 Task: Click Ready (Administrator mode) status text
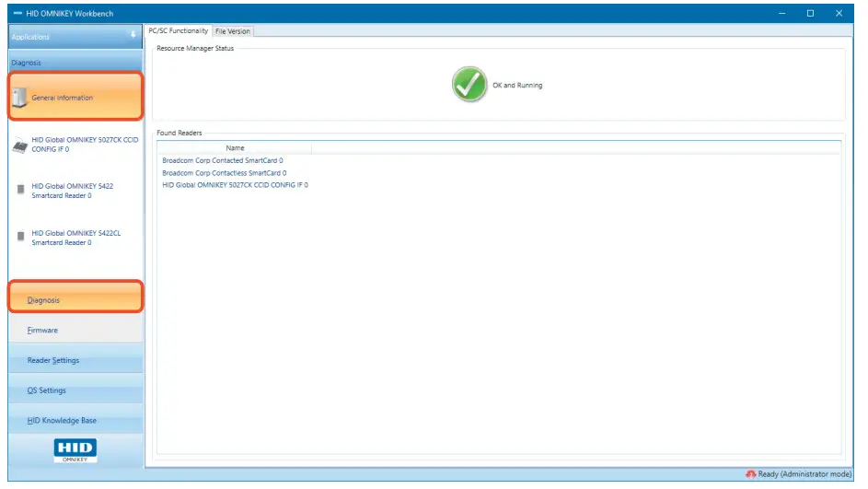tap(804, 474)
